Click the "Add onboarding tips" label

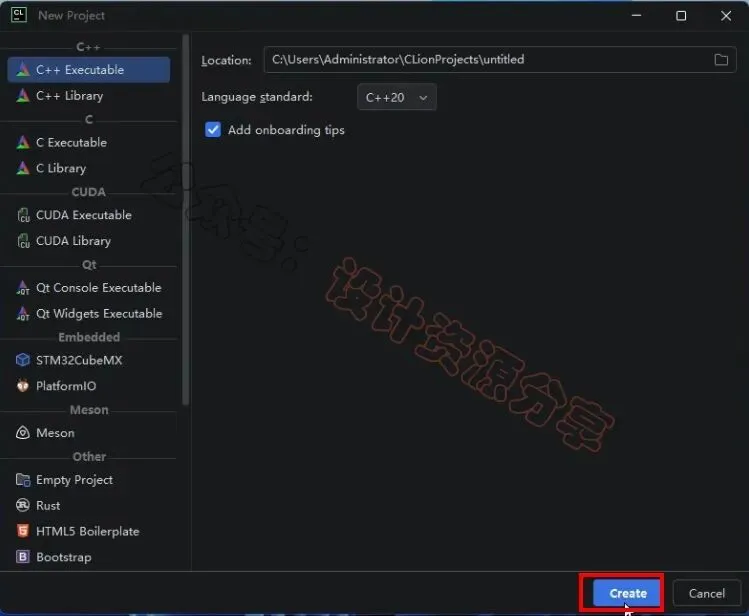click(x=286, y=130)
